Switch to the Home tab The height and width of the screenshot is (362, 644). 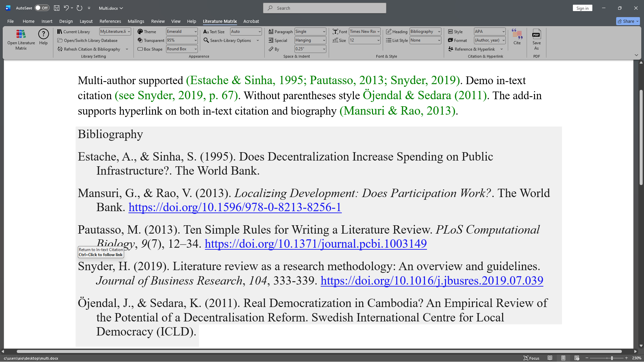coord(29,21)
